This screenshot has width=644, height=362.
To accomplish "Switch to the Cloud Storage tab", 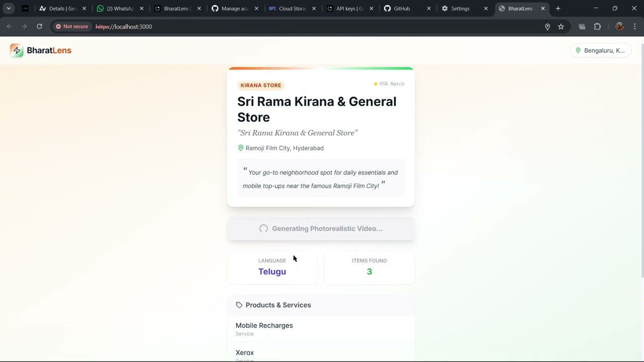I will 292,9.
